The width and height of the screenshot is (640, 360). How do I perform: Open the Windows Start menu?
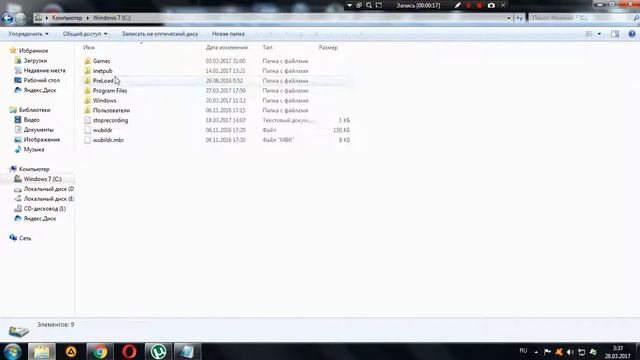(12, 351)
